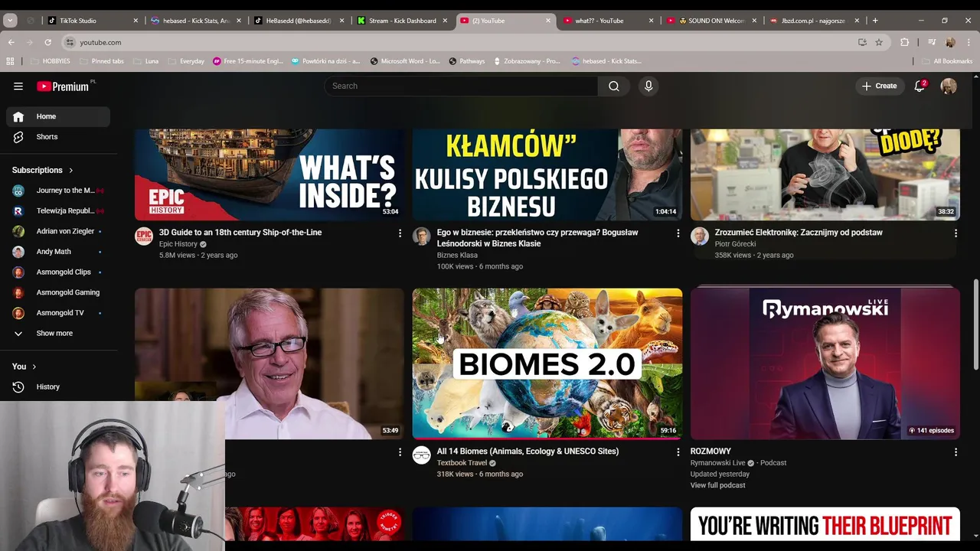Image resolution: width=980 pixels, height=551 pixels.
Task: Open more actions for 3D Guide ship video
Action: 400,233
